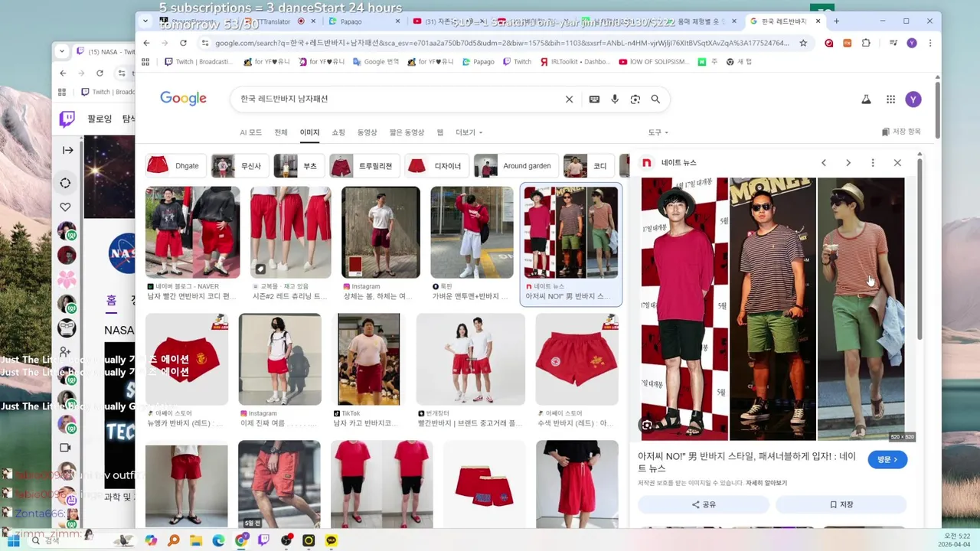The height and width of the screenshot is (551, 980).
Task: Filter images by Around garden chip
Action: [516, 166]
